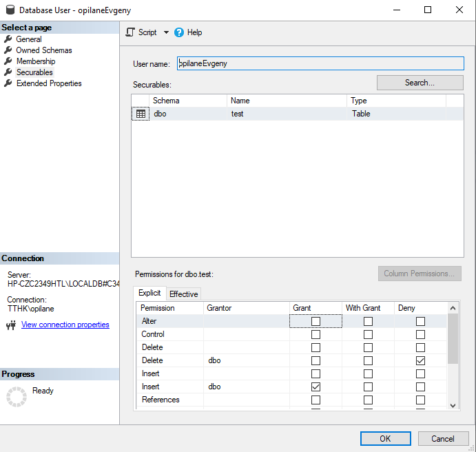Check Grant for the Alter permission
Viewport: 476px width, 452px height.
click(x=315, y=321)
